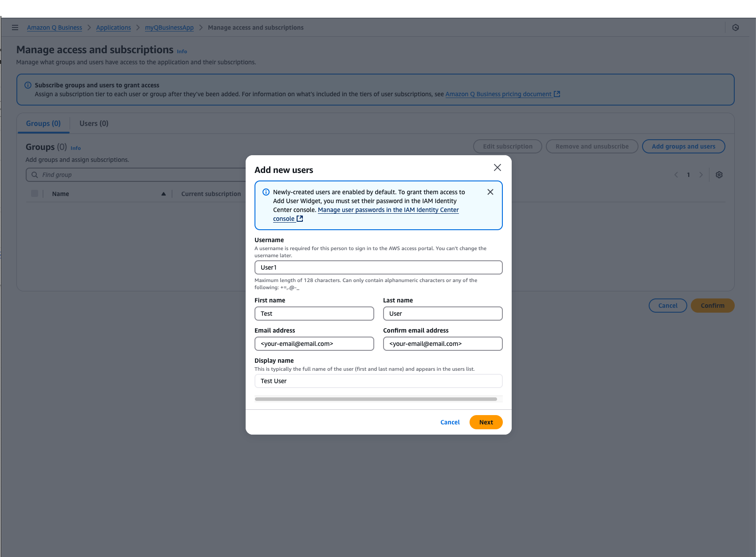Click the search icon in Find group

click(35, 175)
